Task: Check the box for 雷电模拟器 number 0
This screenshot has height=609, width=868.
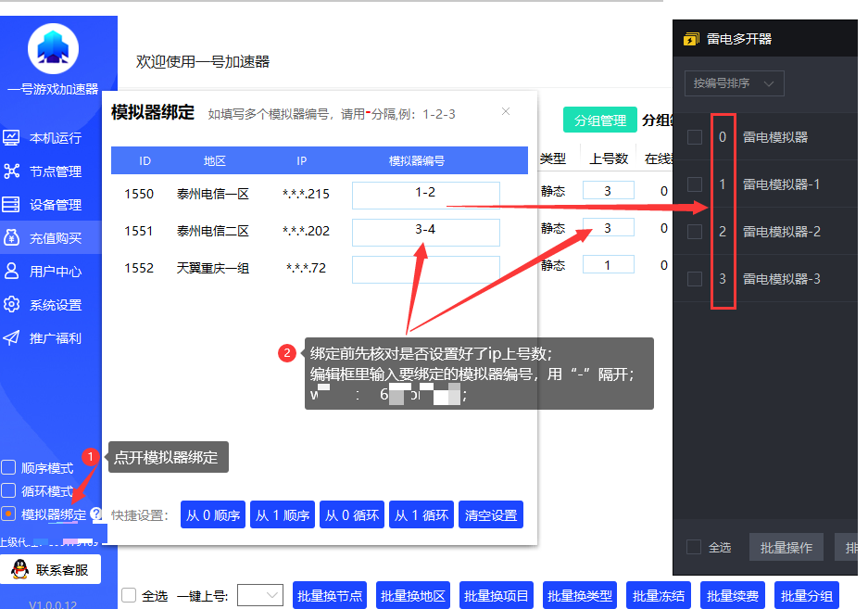Action: click(x=694, y=137)
